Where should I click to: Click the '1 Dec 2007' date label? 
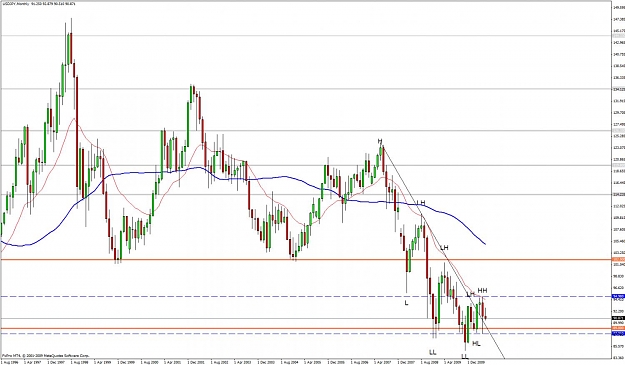click(406, 363)
